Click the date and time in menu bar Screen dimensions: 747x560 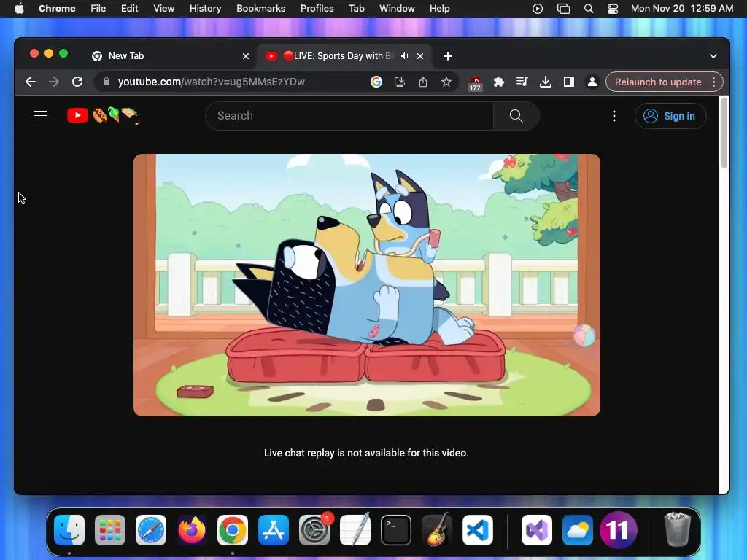pos(682,8)
